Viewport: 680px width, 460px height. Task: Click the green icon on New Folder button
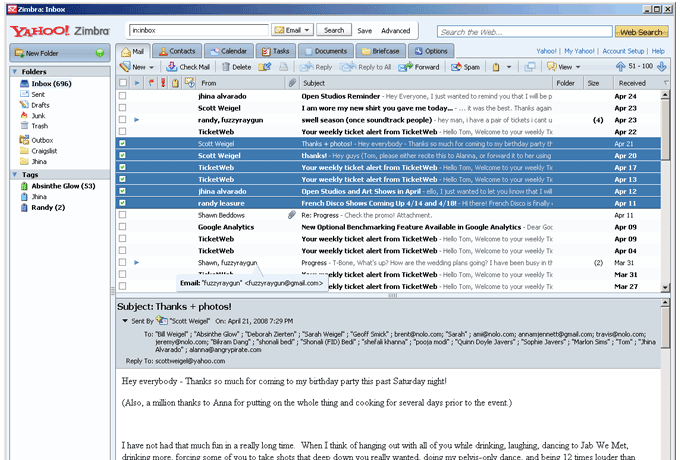[100, 53]
